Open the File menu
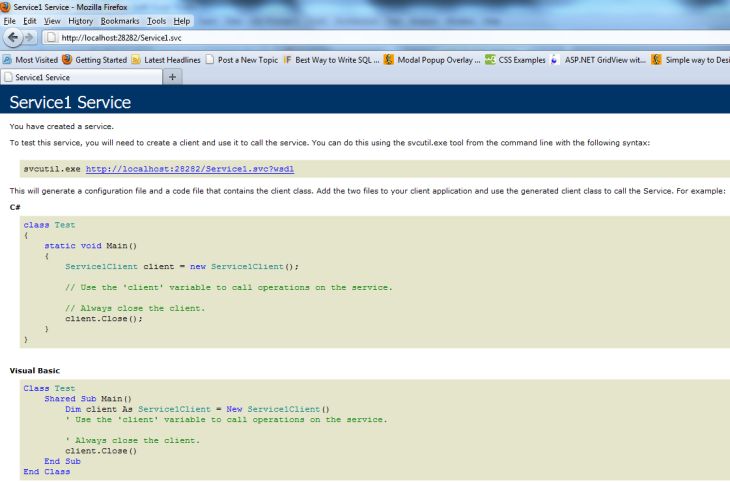The width and height of the screenshot is (730, 482). point(9,21)
